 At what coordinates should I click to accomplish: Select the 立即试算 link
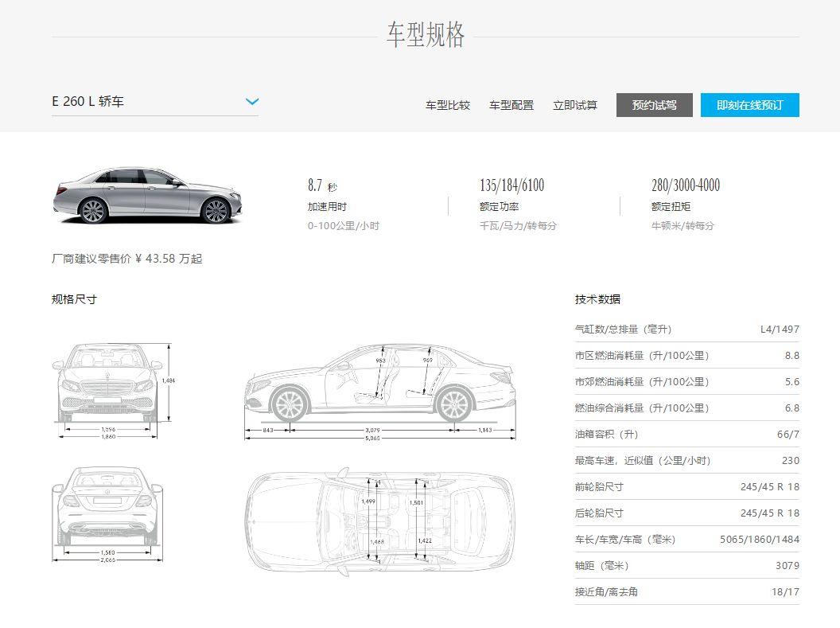pos(574,105)
